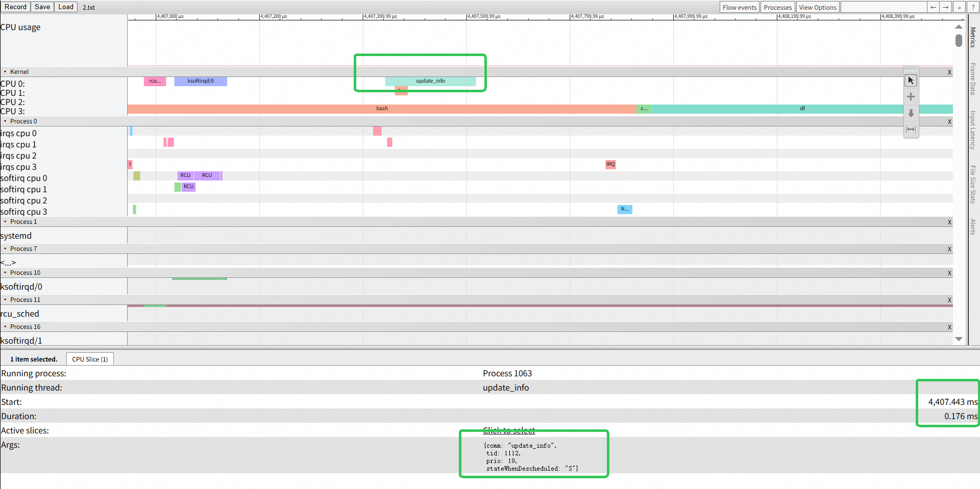Open the Metrics side tab
Screen dimensions: 980x489
tap(973, 37)
